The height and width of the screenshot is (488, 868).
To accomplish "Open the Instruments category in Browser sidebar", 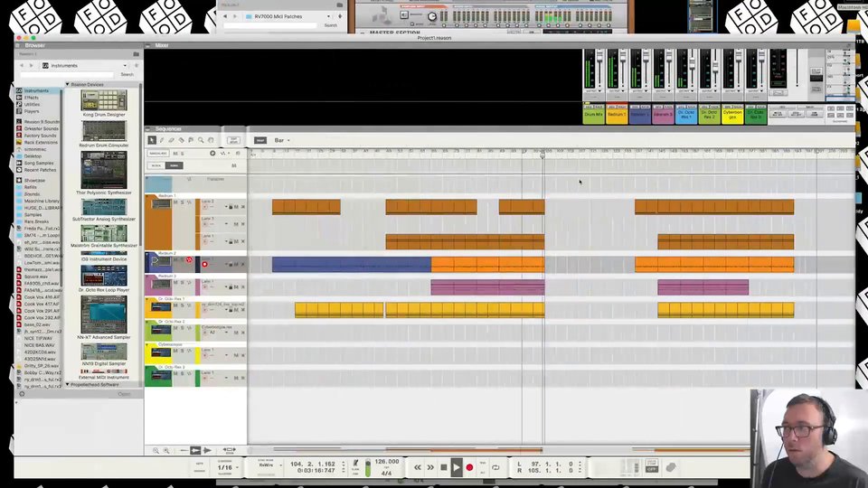I will pyautogui.click(x=36, y=90).
